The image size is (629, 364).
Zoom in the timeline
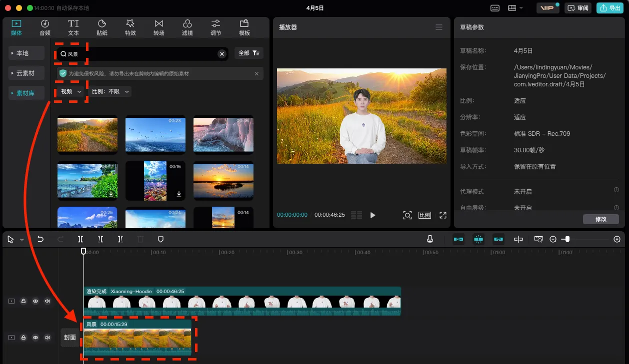tap(617, 239)
